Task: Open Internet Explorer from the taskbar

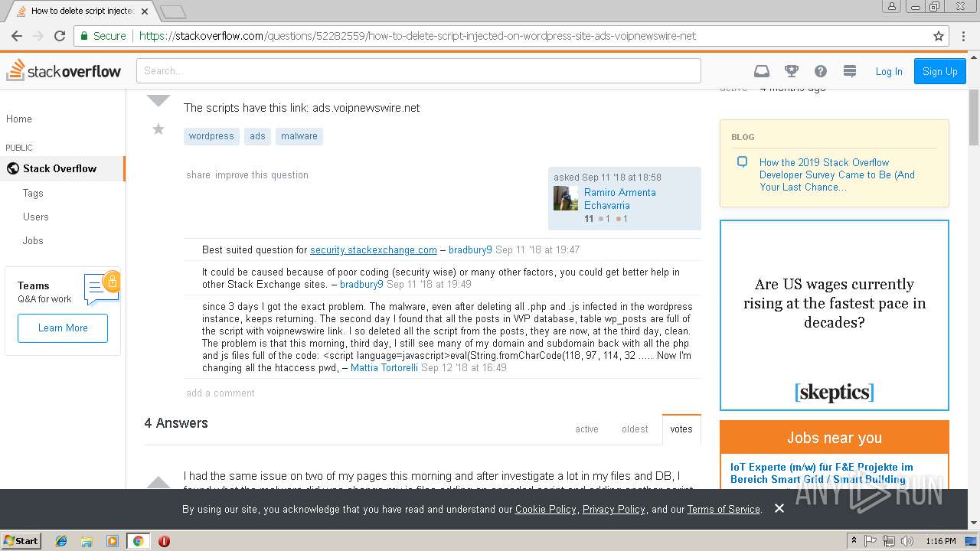Action: coord(61,541)
